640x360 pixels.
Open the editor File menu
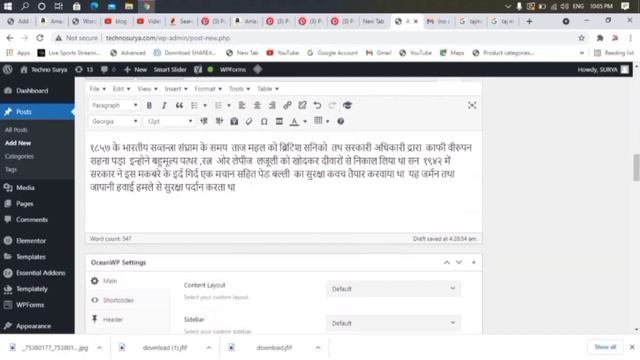(x=98, y=89)
